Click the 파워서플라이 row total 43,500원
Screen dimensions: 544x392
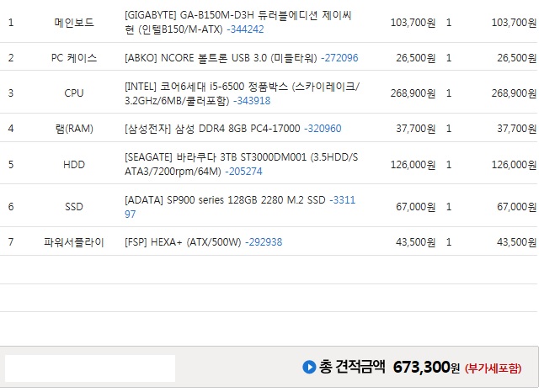point(517,242)
